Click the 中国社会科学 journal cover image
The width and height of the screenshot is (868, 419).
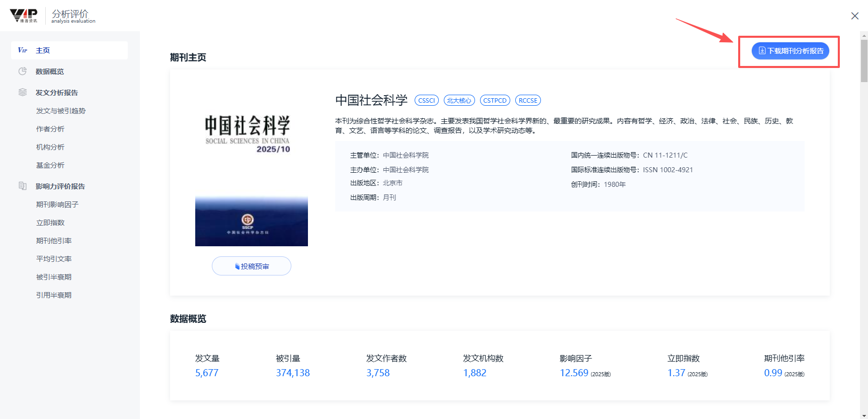[252, 171]
